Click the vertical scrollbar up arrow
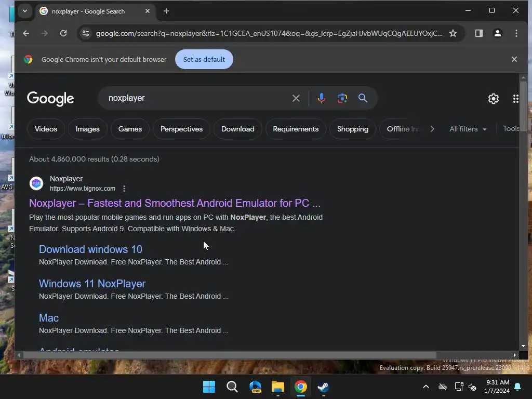Image resolution: width=532 pixels, height=399 pixels. coord(523,78)
